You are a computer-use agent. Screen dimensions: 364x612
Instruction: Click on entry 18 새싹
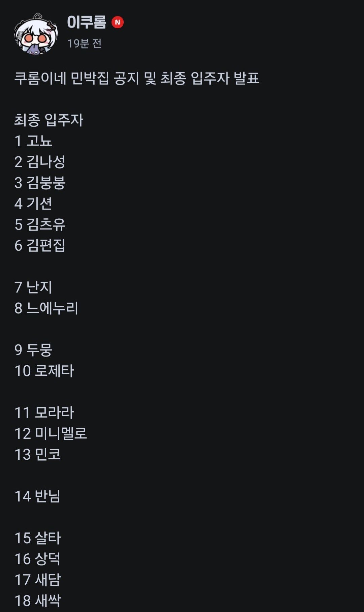[37, 601]
